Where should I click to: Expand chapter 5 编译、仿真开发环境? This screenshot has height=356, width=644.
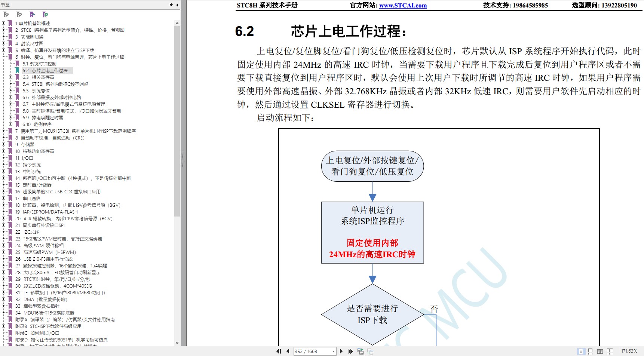4,50
